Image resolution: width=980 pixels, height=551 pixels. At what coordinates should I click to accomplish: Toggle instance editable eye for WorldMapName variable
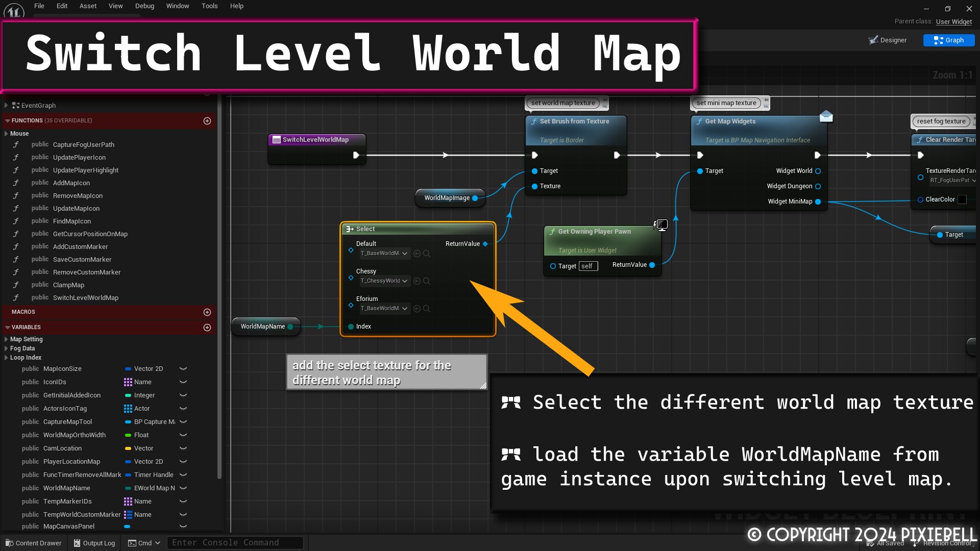[183, 488]
